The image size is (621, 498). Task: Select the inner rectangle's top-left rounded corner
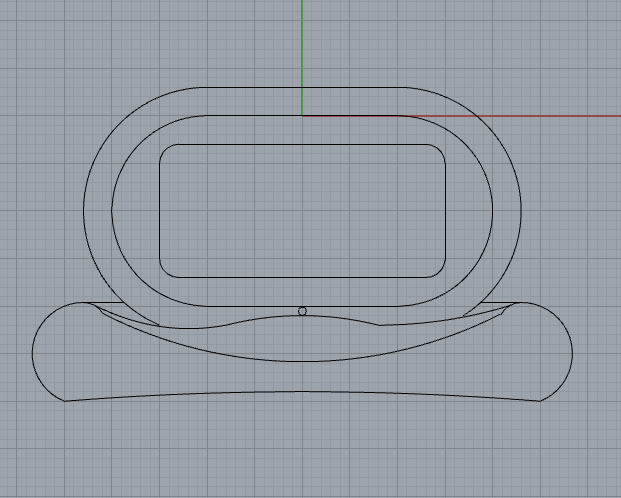(x=165, y=149)
